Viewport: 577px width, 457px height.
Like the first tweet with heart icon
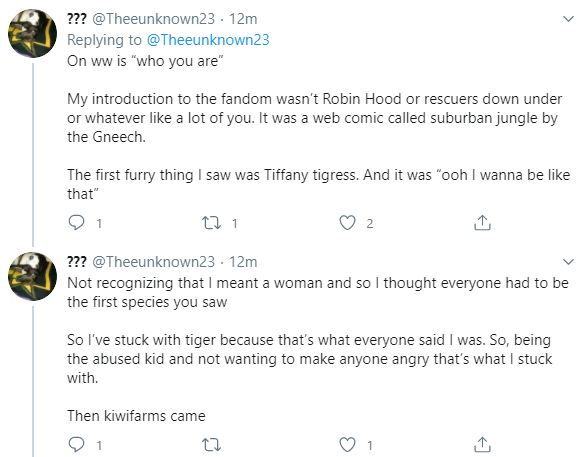coord(347,223)
